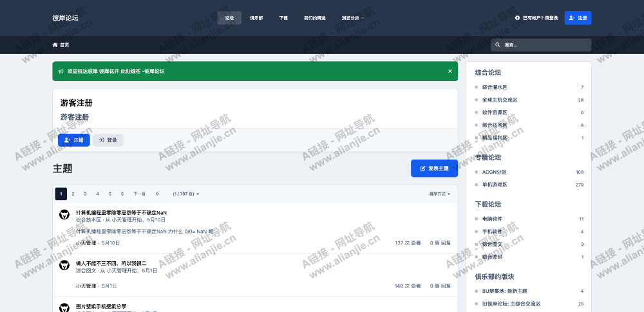644x312 pixels.
Task: Switch to the 俱乐部 nav tab
Action: pos(256,18)
